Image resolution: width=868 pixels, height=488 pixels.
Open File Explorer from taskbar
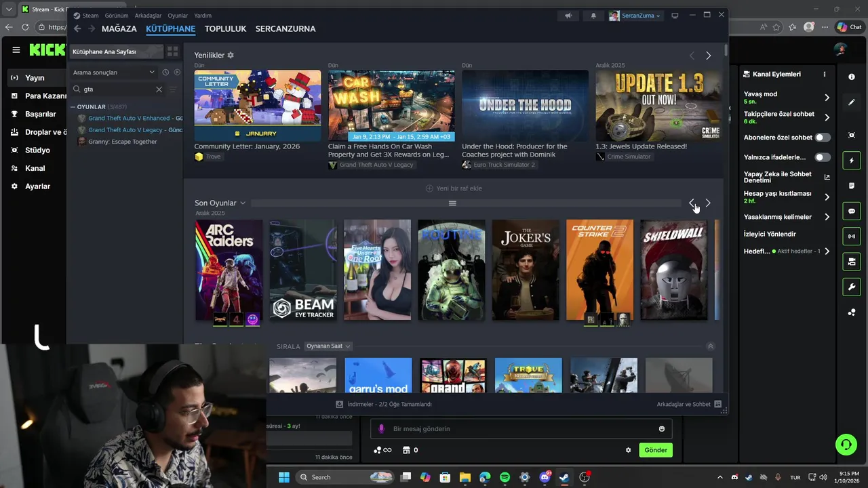pyautogui.click(x=465, y=477)
